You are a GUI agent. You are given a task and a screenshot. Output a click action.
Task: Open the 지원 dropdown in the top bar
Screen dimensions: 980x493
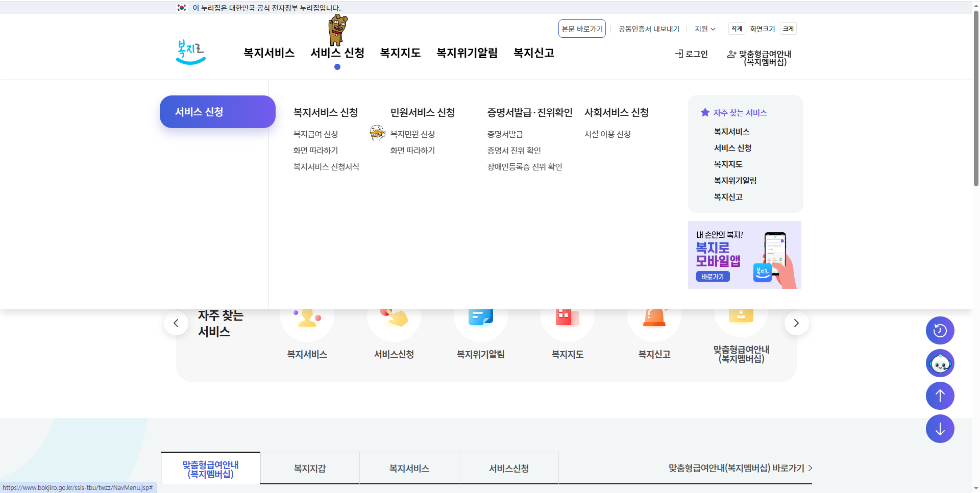click(x=705, y=29)
